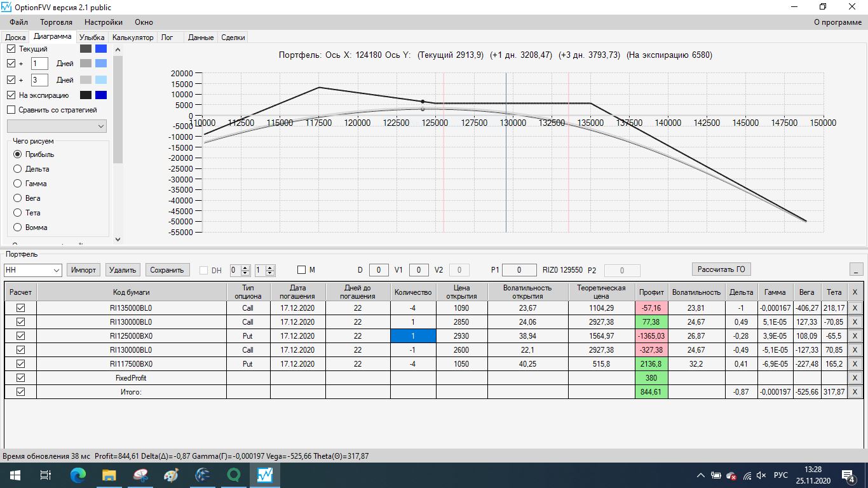
Task: Open Task View on the taskbar
Action: click(x=46, y=475)
